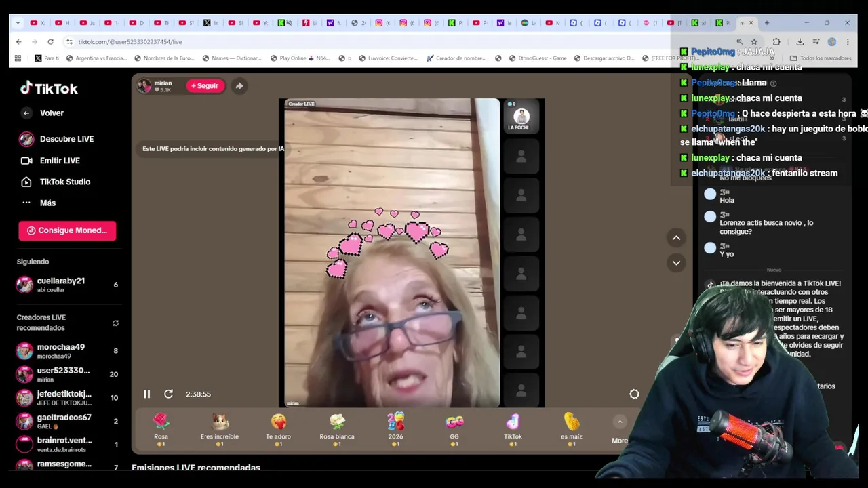Go to the next LIVE with down arrow
The width and height of the screenshot is (868, 488).
pos(676,262)
